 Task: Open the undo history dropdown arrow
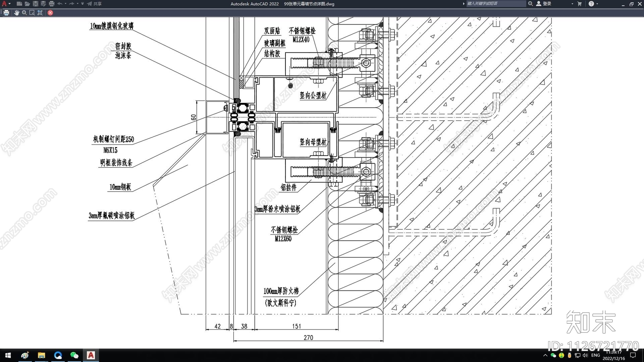(x=65, y=4)
